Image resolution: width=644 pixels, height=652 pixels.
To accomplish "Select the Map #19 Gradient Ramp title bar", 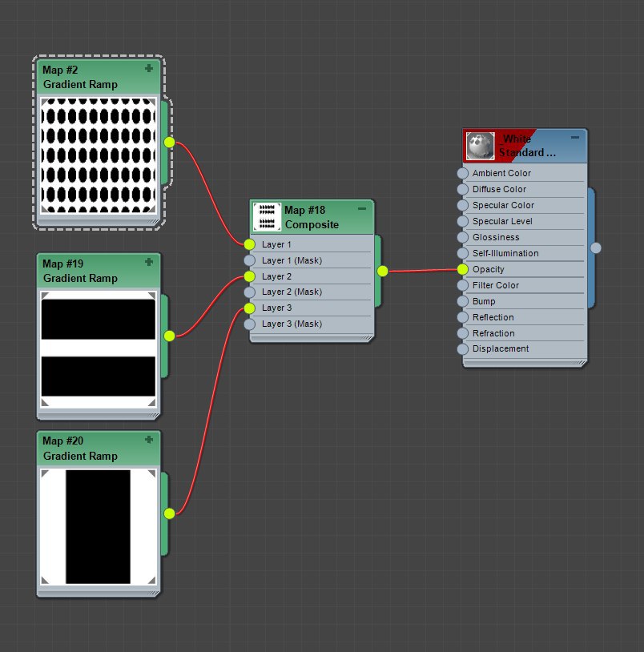I will (x=99, y=271).
